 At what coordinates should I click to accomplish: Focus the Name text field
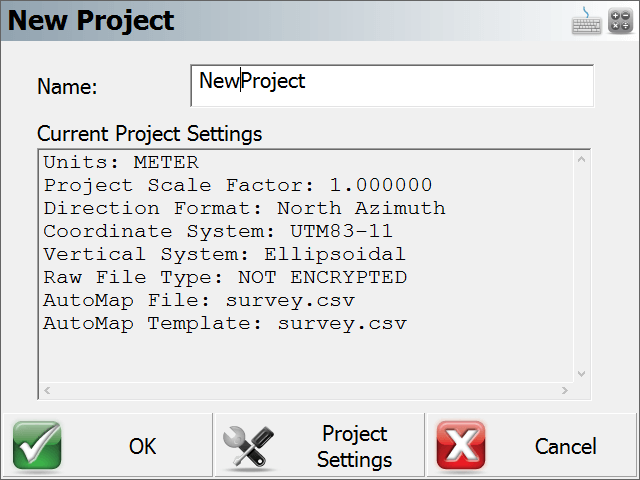(x=392, y=86)
